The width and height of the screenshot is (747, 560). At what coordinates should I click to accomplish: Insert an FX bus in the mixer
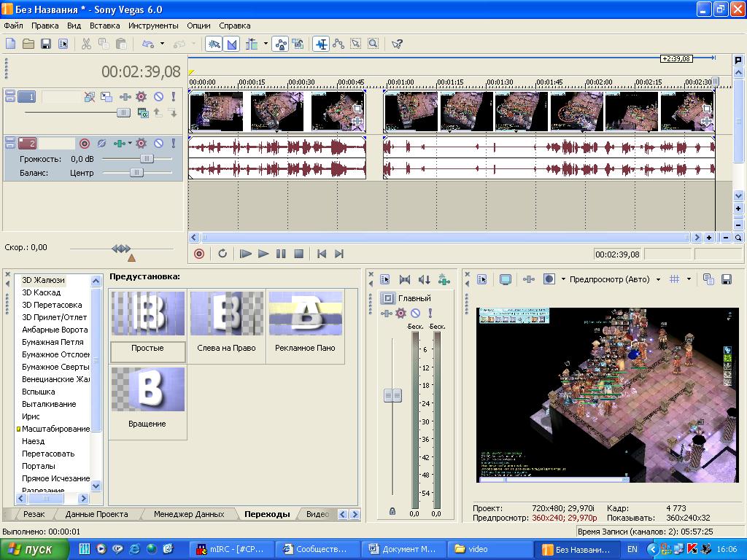pyautogui.click(x=444, y=279)
